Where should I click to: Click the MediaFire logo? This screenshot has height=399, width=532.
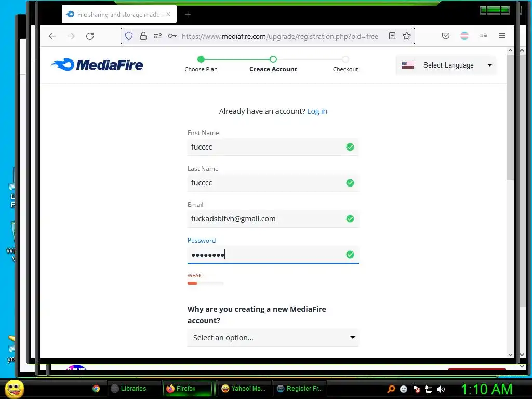click(97, 64)
